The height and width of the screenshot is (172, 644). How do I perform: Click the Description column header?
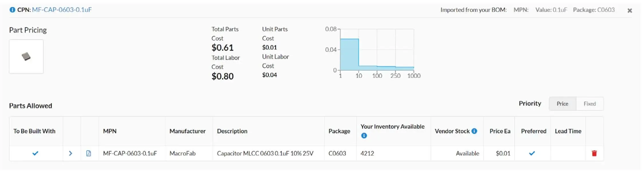coord(232,131)
